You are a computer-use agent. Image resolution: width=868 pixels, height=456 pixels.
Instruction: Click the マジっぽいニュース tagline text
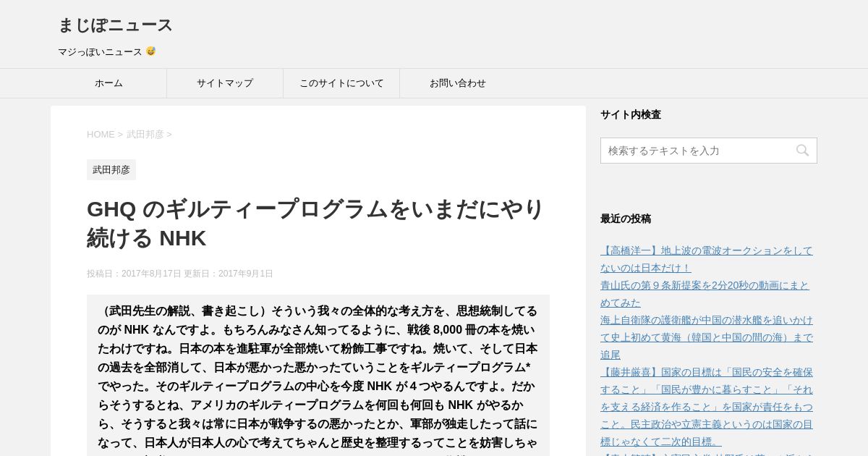pos(100,52)
